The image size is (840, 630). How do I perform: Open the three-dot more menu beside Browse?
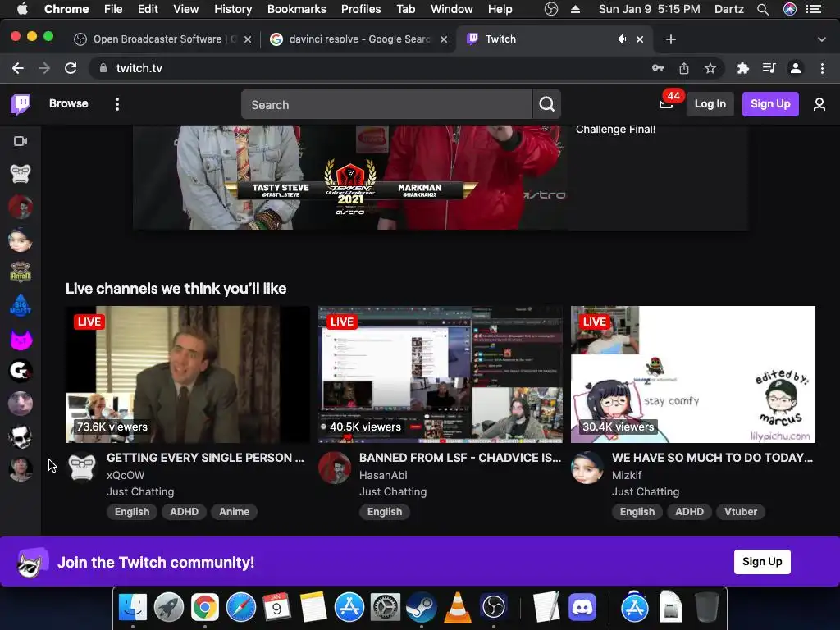click(116, 104)
